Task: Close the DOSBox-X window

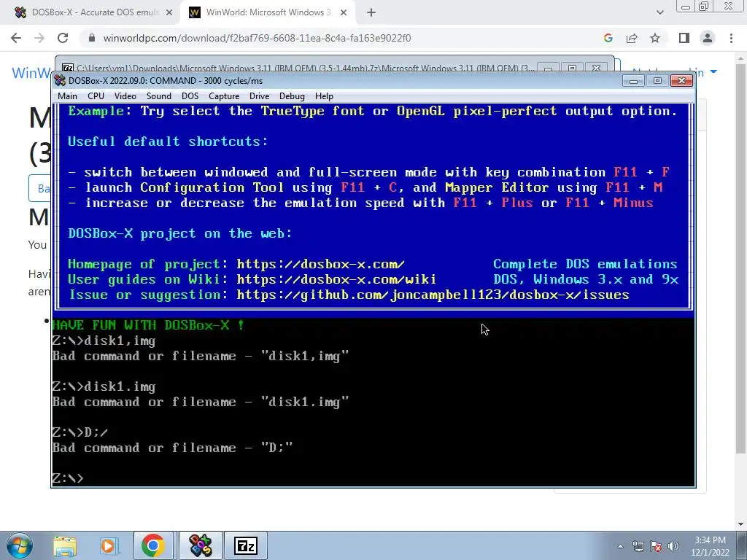Action: pyautogui.click(x=682, y=81)
